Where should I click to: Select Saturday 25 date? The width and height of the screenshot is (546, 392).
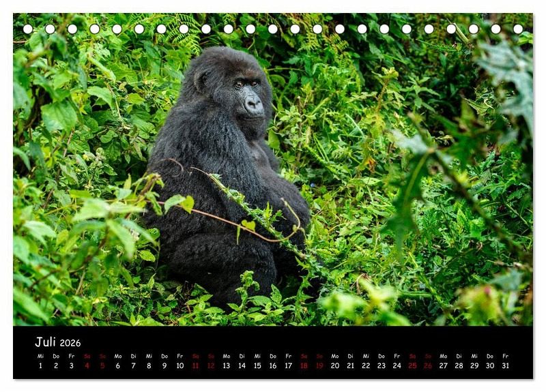click(x=412, y=365)
